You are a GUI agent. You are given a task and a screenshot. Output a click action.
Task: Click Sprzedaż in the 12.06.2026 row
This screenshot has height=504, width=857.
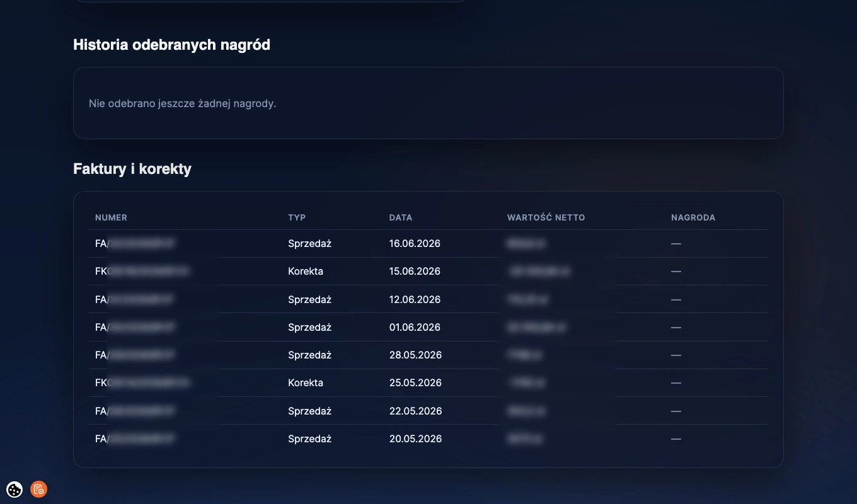click(309, 299)
